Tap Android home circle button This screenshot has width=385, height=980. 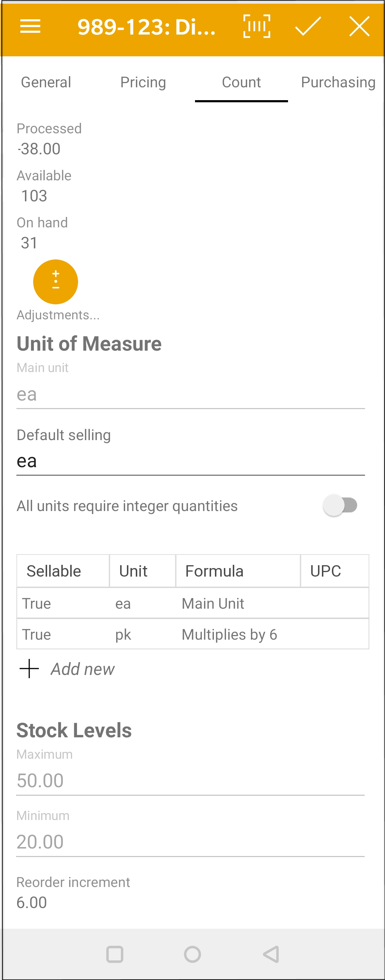[x=192, y=954]
